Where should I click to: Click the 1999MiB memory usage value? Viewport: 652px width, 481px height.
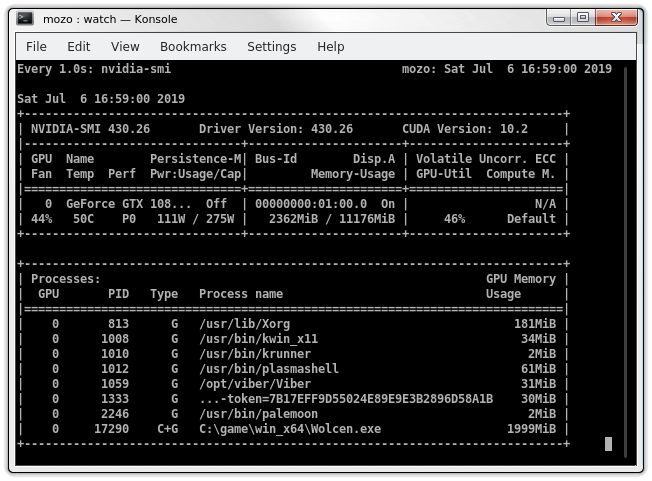(531, 429)
